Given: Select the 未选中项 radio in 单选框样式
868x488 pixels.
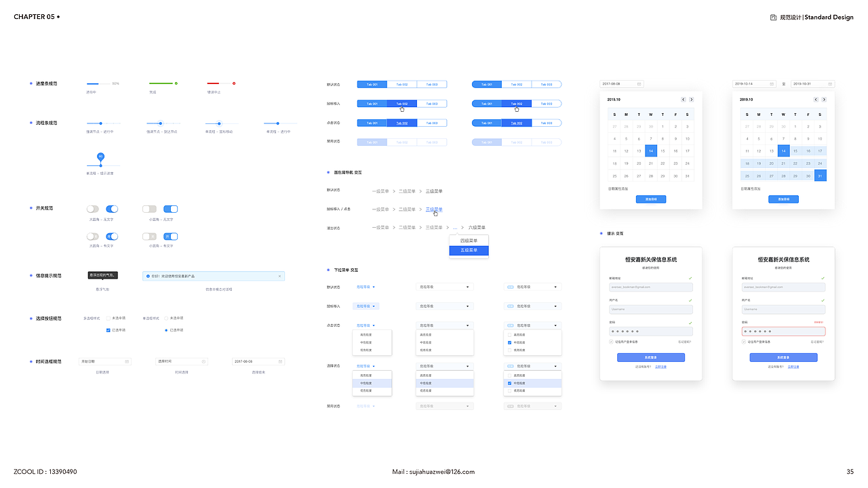Looking at the screenshot, I should click(x=166, y=318).
